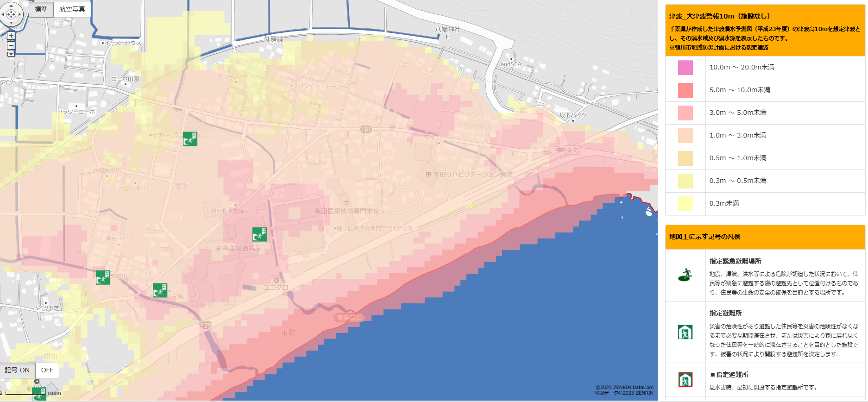
Task: Click evacuation icon near ケアハウス label
Action: pos(190,138)
